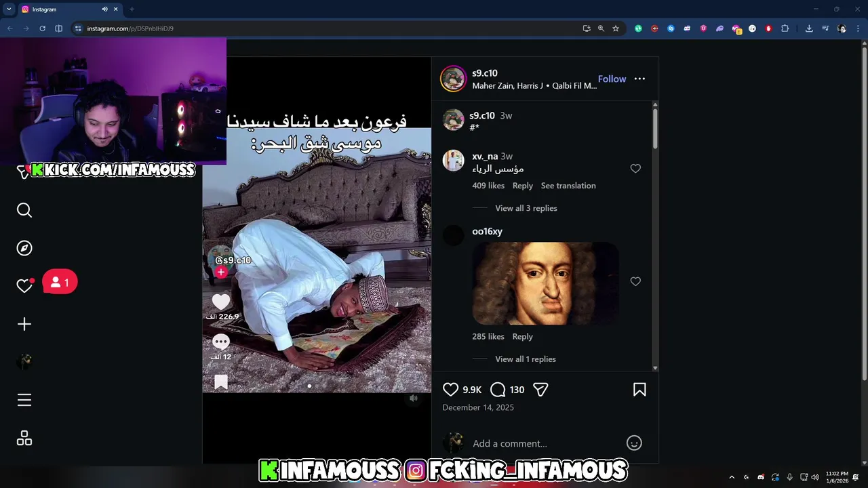The height and width of the screenshot is (488, 868).
Task: Open the Extensions puzzle icon
Action: pyautogui.click(x=785, y=28)
